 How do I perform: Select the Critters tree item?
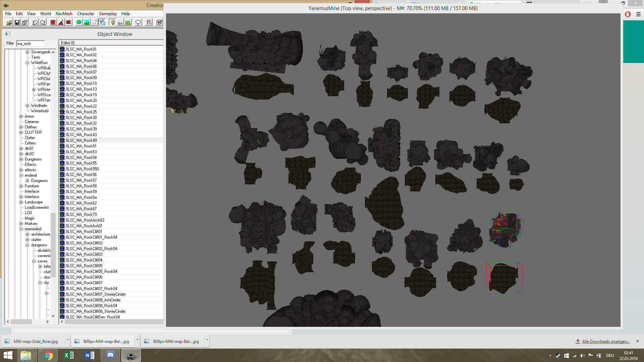(x=30, y=143)
